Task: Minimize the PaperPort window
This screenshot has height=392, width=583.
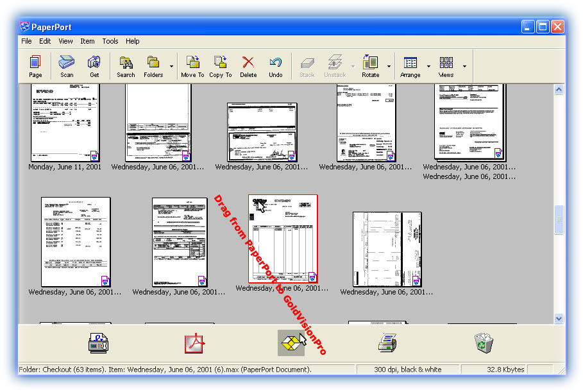Action: click(x=528, y=27)
